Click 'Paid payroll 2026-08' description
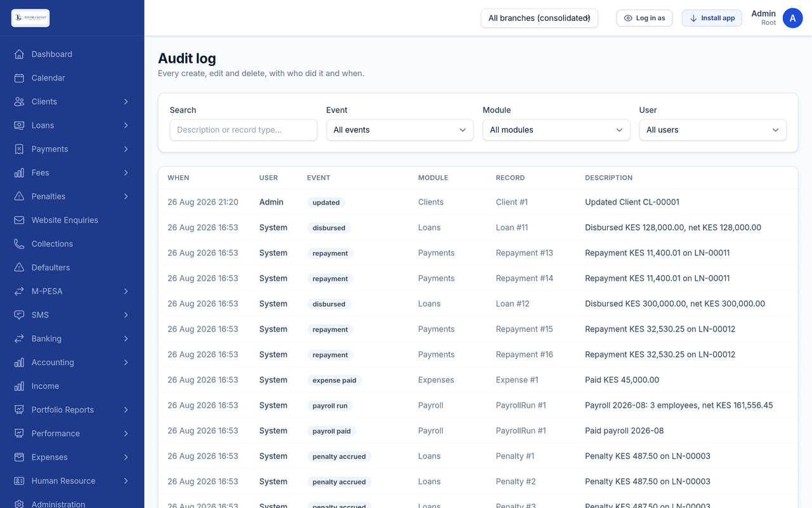Image resolution: width=812 pixels, height=508 pixels. (624, 431)
